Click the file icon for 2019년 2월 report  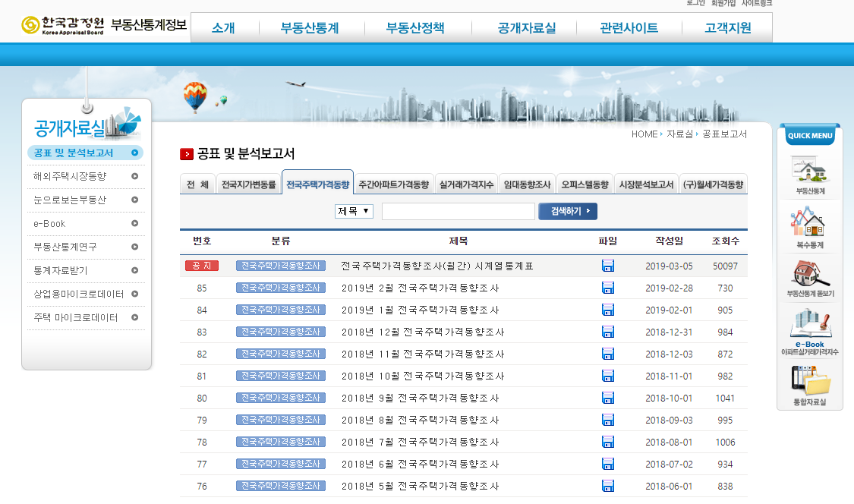607,287
